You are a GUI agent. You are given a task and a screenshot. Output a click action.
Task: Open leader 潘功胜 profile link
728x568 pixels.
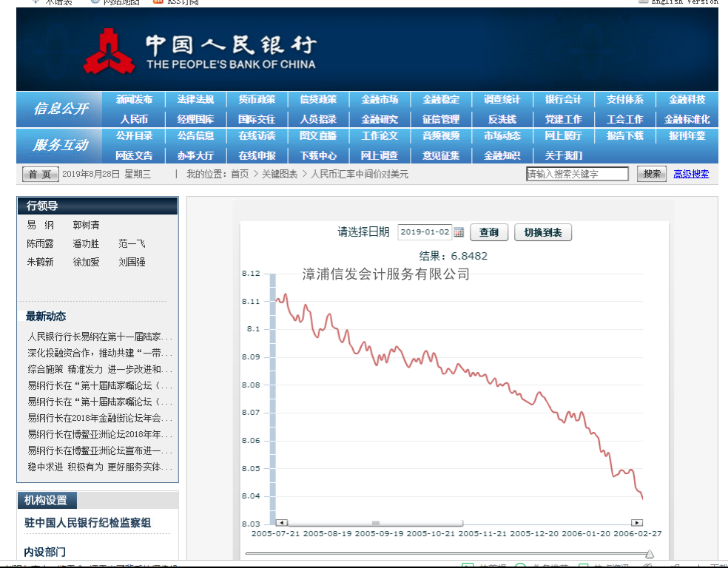[86, 243]
